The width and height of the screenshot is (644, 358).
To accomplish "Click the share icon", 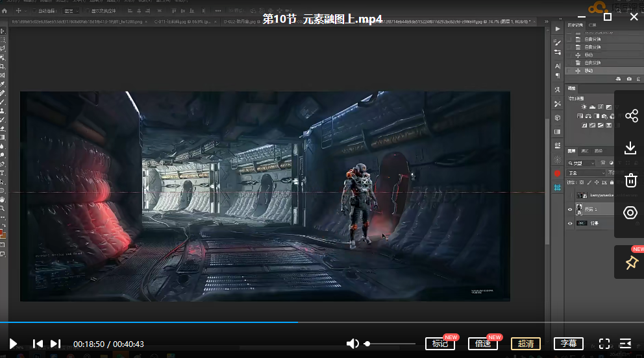I will tap(630, 116).
